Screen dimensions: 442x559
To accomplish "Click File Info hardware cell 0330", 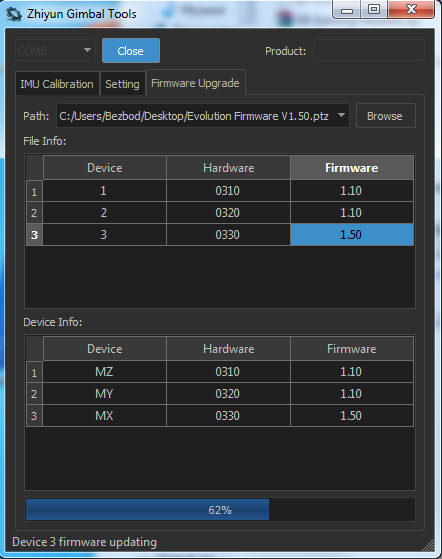I will click(228, 235).
